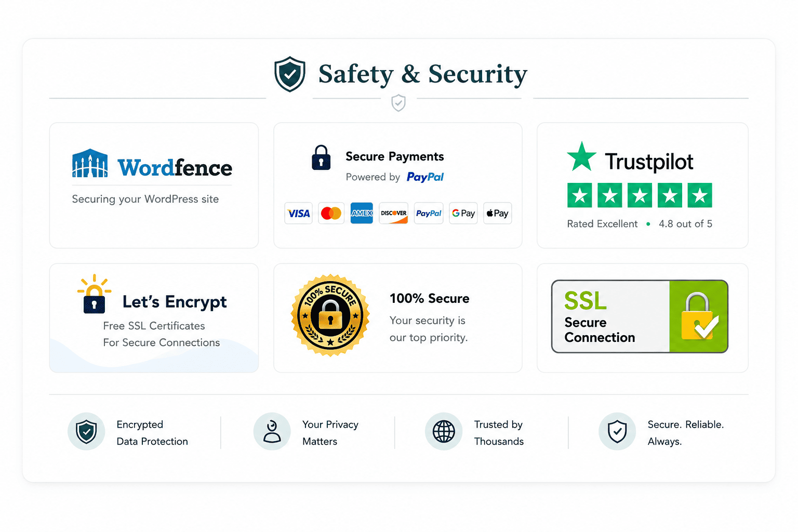
Task: Click the Trusted by Thousands label
Action: click(499, 433)
